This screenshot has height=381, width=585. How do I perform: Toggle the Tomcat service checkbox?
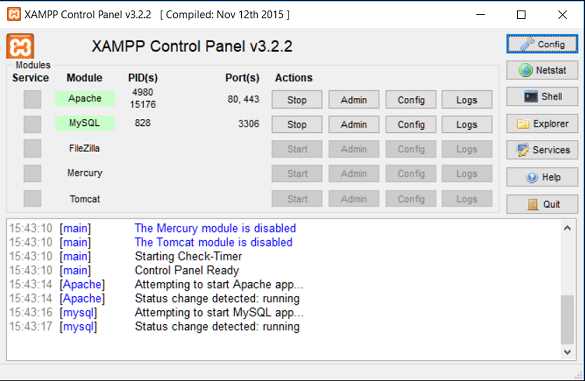[32, 198]
